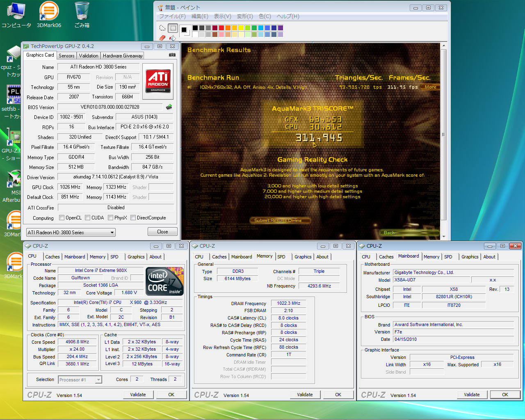Open the ファイル(F) menu in Paint

tap(172, 16)
